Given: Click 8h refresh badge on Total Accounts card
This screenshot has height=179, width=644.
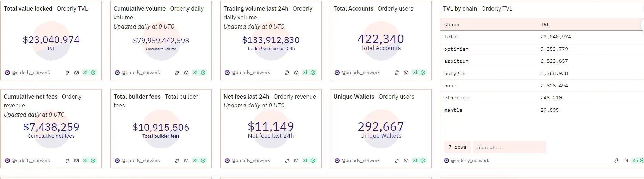Looking at the screenshot, I should point(419,73).
